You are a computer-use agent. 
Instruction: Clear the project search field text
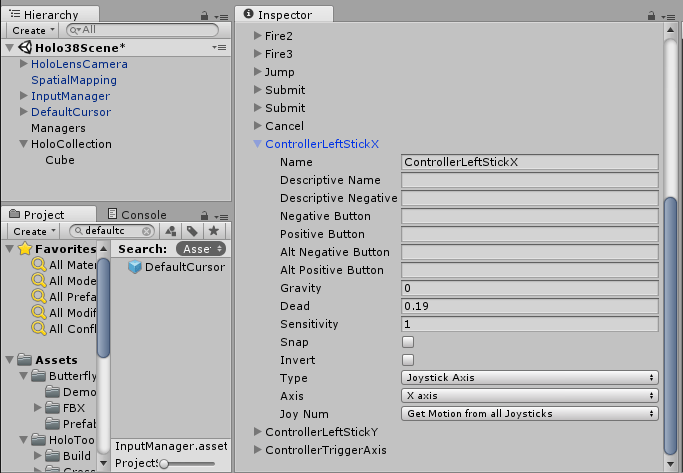(147, 231)
